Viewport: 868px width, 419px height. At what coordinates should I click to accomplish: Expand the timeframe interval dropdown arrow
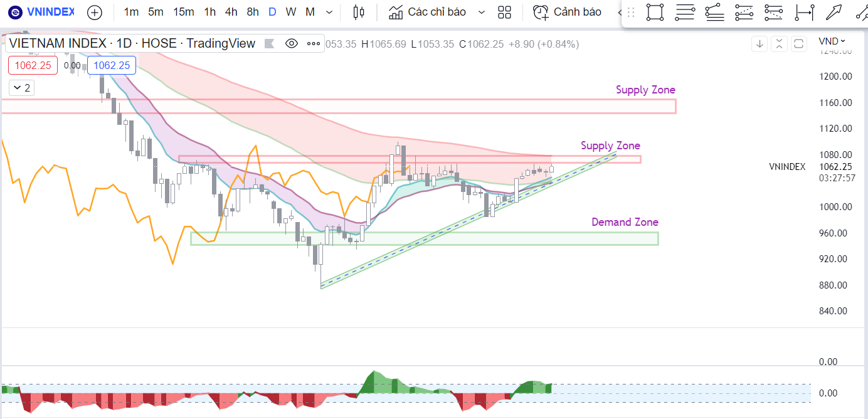[330, 12]
